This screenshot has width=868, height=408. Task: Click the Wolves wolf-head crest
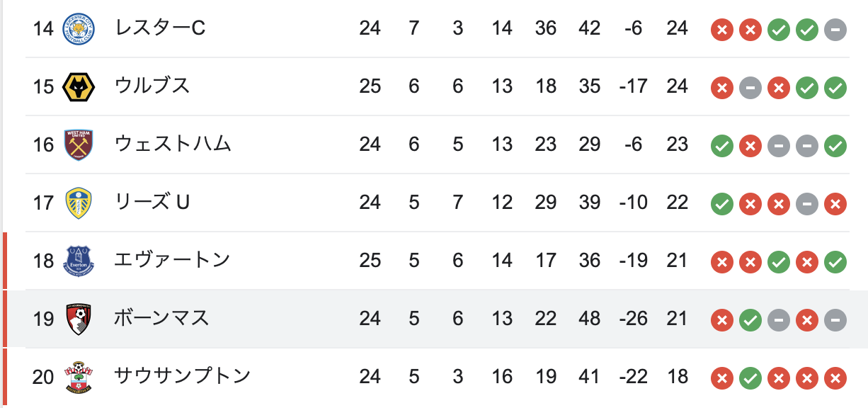78,86
